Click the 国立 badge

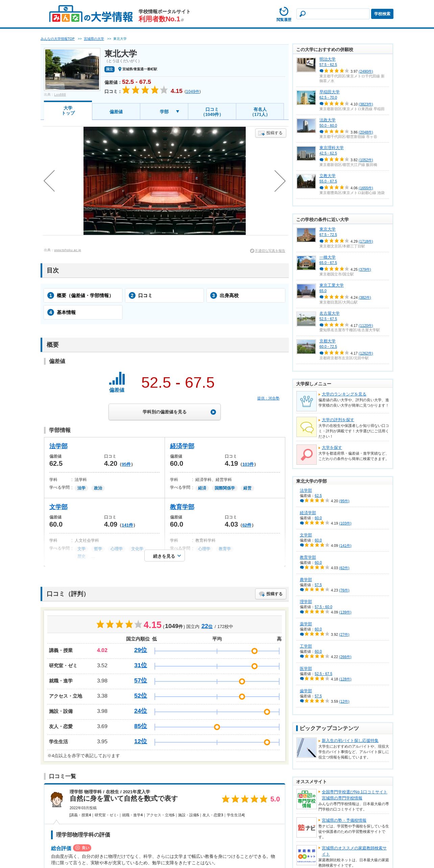pyautogui.click(x=110, y=69)
